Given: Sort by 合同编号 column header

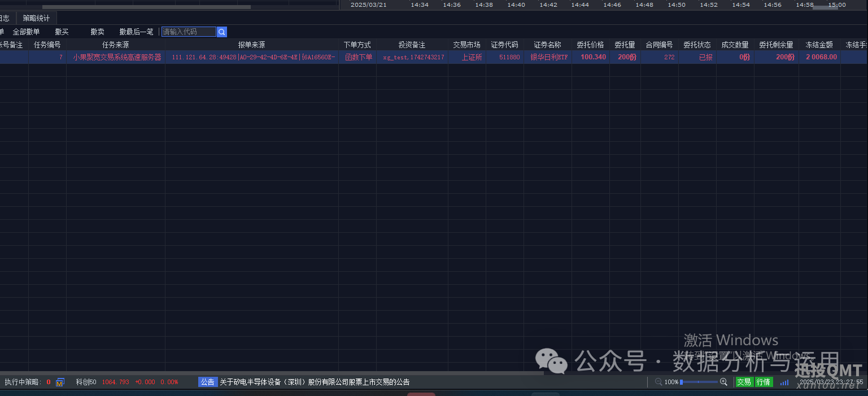Looking at the screenshot, I should click(x=660, y=45).
